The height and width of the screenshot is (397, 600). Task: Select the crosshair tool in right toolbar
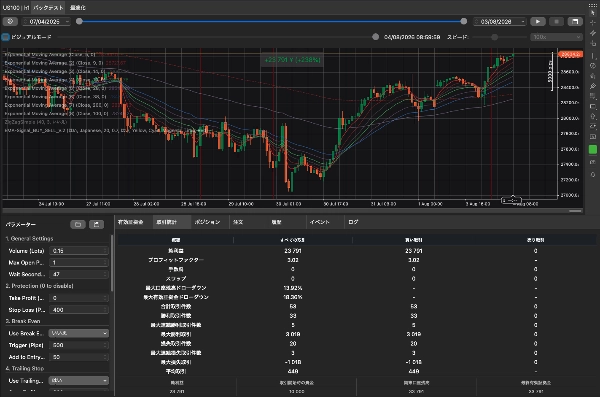[593, 23]
